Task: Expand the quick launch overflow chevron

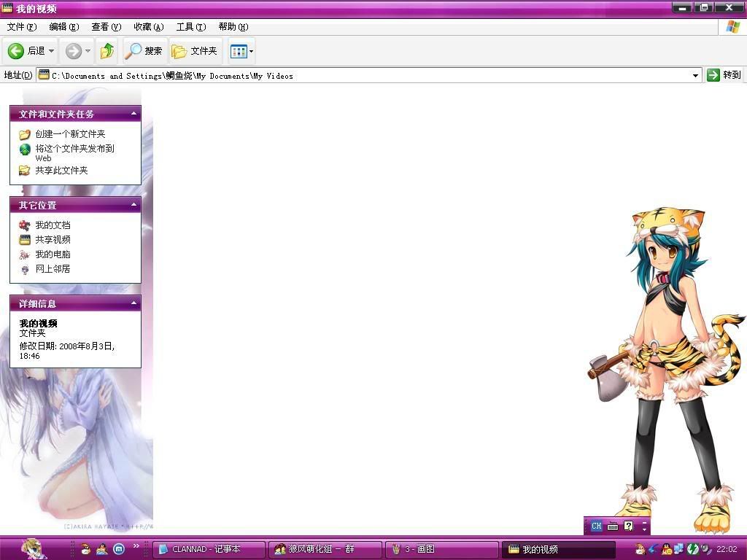Action: (x=136, y=546)
